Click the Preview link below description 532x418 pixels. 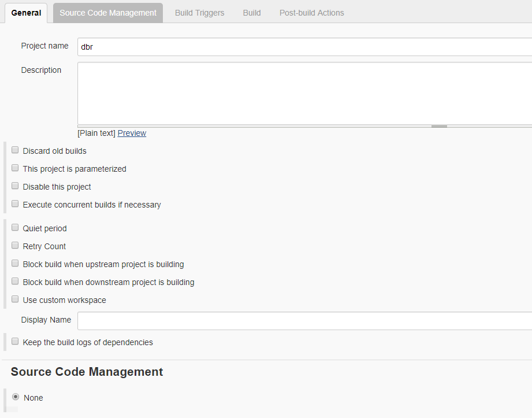click(x=132, y=133)
